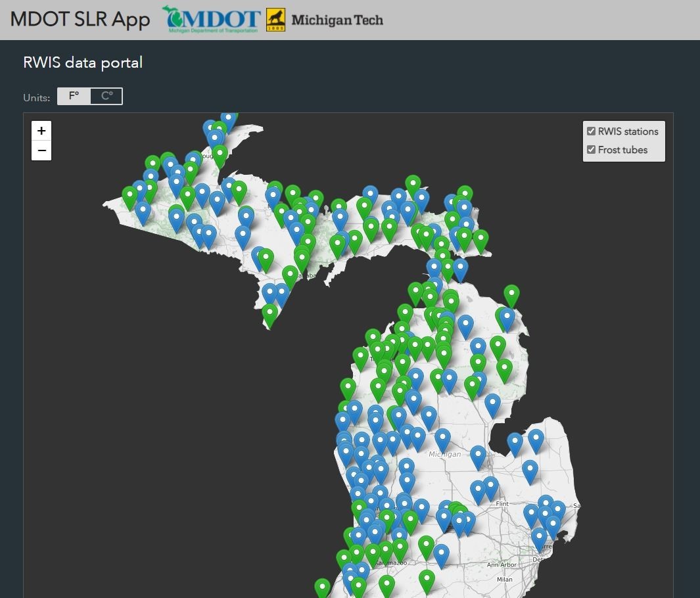Click the Michigan Tech logo
The width and height of the screenshot is (700, 598).
(325, 20)
